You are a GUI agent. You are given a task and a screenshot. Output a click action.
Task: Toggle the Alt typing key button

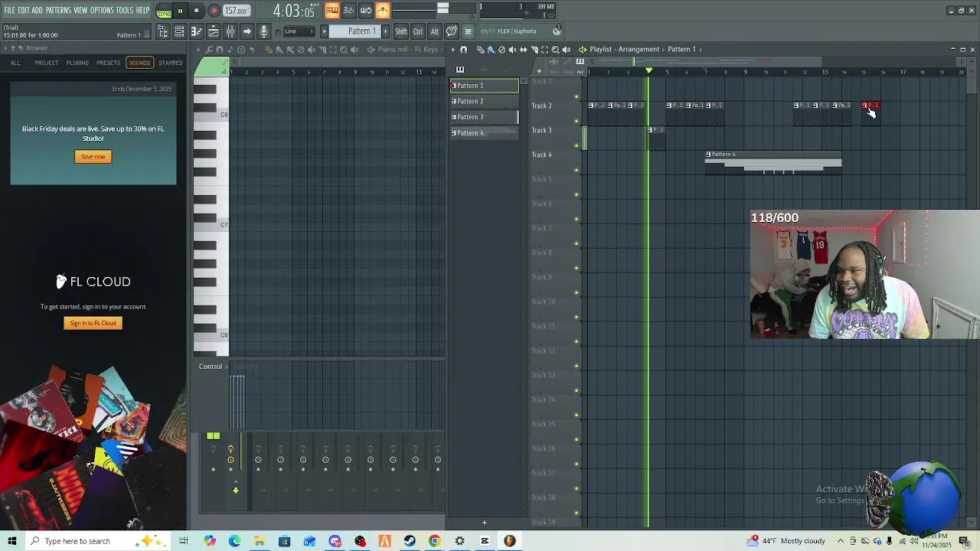pyautogui.click(x=434, y=31)
